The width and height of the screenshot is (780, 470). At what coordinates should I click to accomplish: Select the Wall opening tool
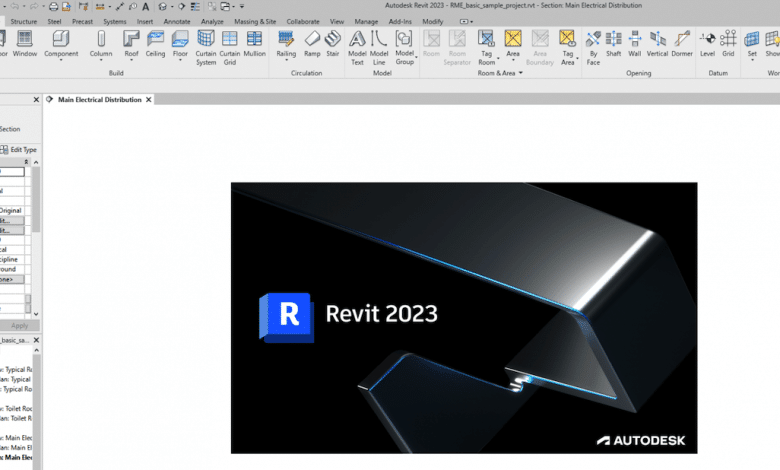(x=635, y=44)
